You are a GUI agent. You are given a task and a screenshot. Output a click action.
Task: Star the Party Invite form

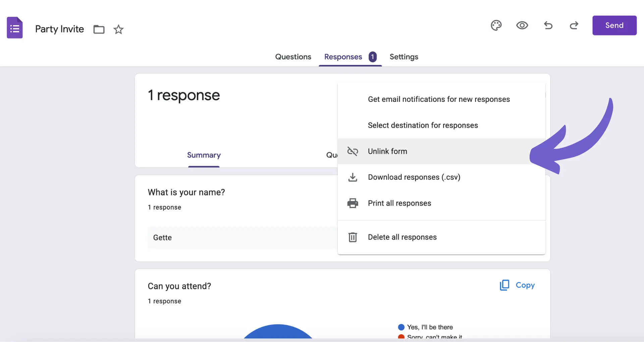118,30
